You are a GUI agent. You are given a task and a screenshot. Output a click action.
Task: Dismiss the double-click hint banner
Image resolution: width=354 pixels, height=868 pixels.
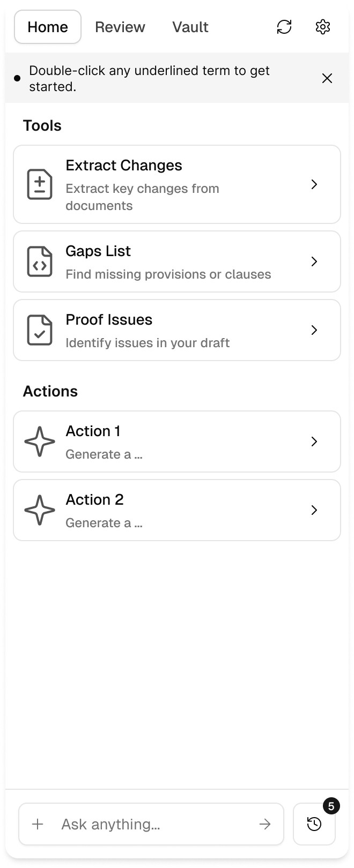(327, 78)
